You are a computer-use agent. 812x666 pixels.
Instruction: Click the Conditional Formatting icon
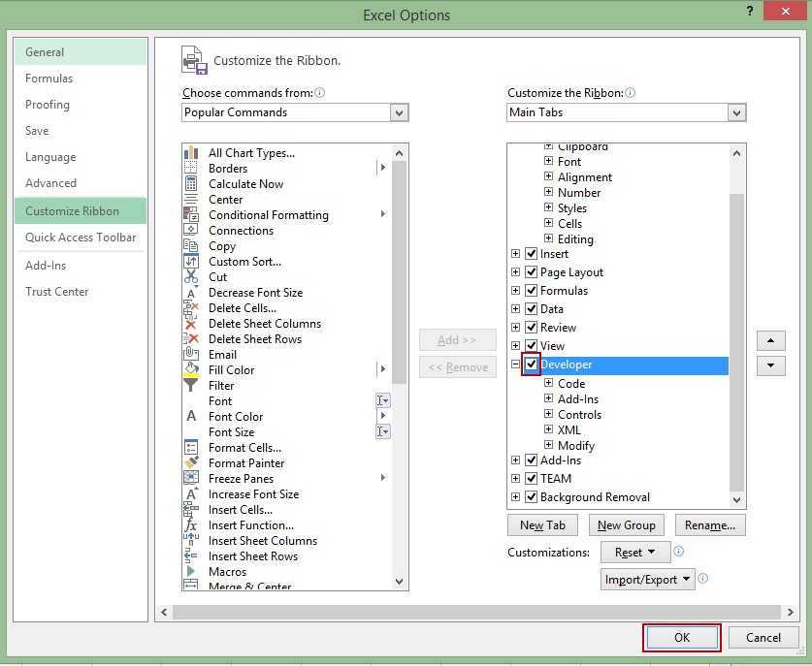click(x=191, y=215)
